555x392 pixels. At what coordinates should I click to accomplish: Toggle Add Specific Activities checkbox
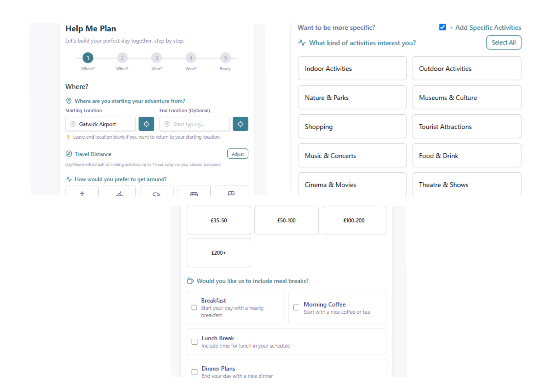tap(442, 27)
